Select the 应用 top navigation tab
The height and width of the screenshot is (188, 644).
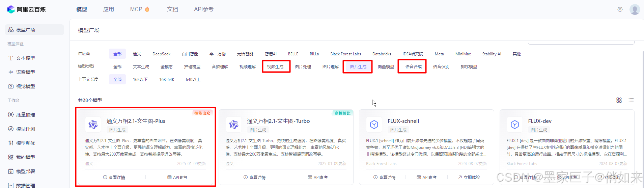pos(109,9)
